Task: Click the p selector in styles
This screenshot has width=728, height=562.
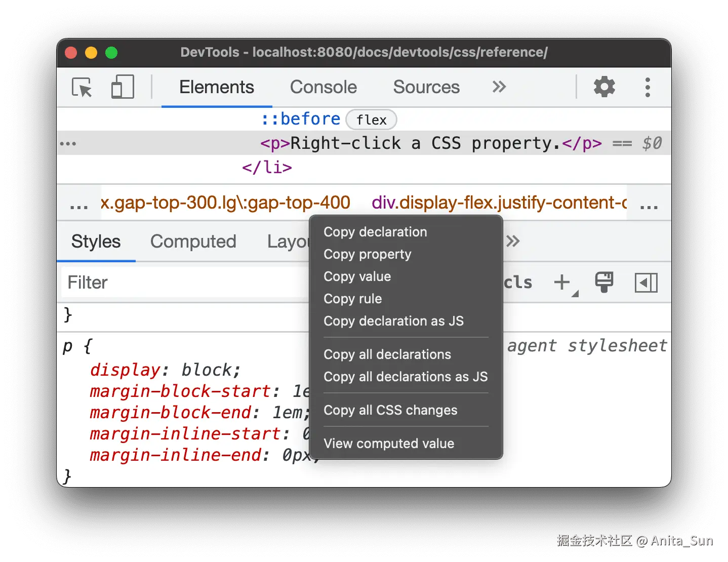Action: click(68, 346)
